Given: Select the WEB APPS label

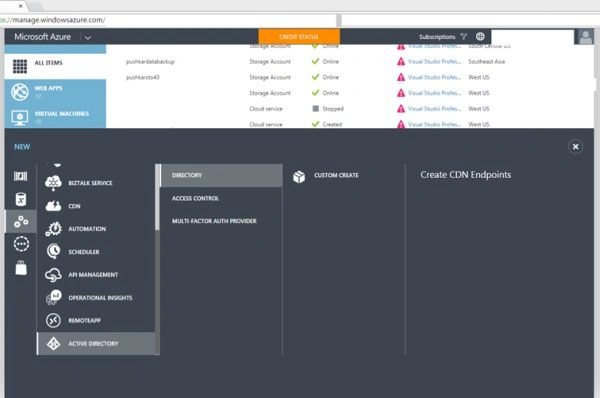Looking at the screenshot, I should (x=49, y=88).
